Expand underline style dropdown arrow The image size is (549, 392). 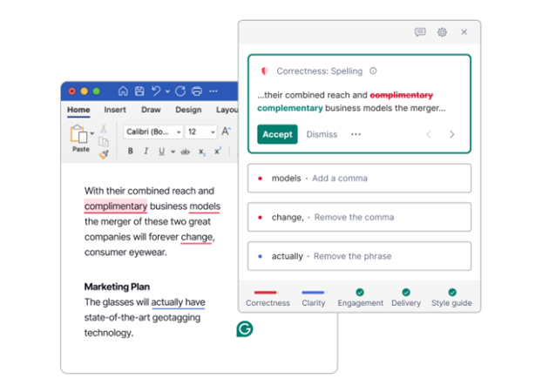(x=173, y=152)
